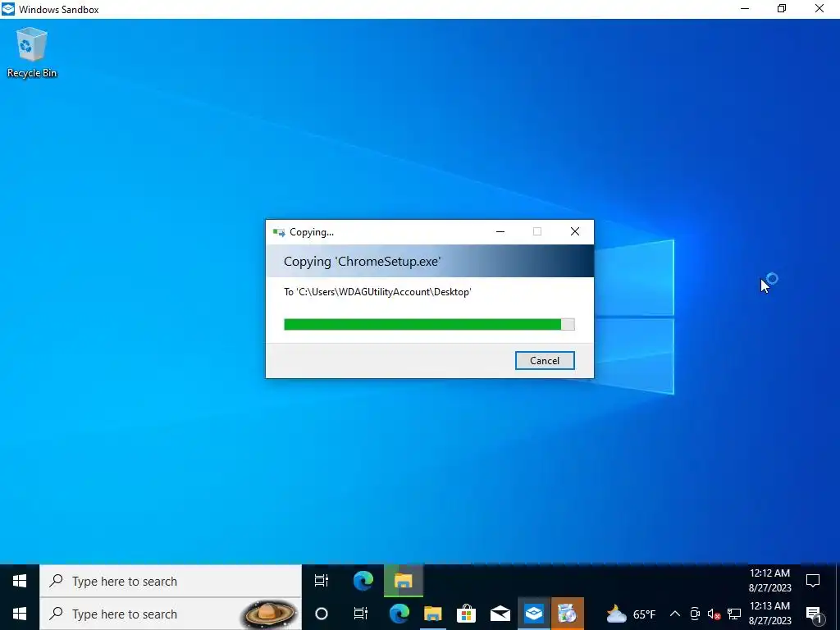Screen dimensions: 840x630
Task: Open host notification center with badge
Action: [x=814, y=614]
